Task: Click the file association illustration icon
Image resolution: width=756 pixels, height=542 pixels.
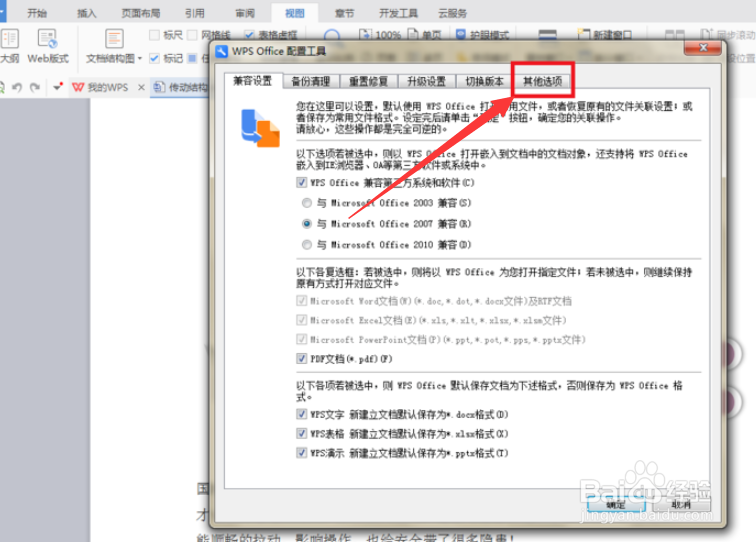Action: coord(260,128)
